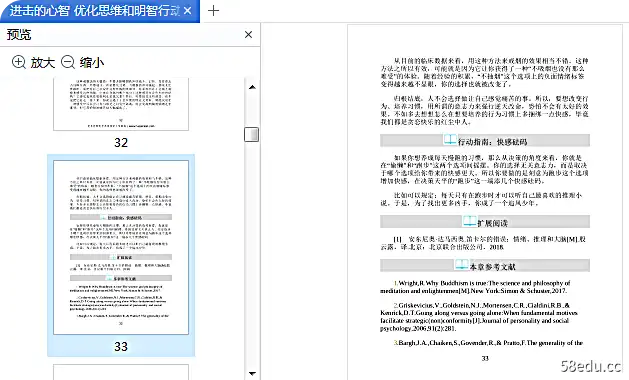Click page number 33 label under thumbnail
Viewport: 629px width, 380px height.
point(121,346)
